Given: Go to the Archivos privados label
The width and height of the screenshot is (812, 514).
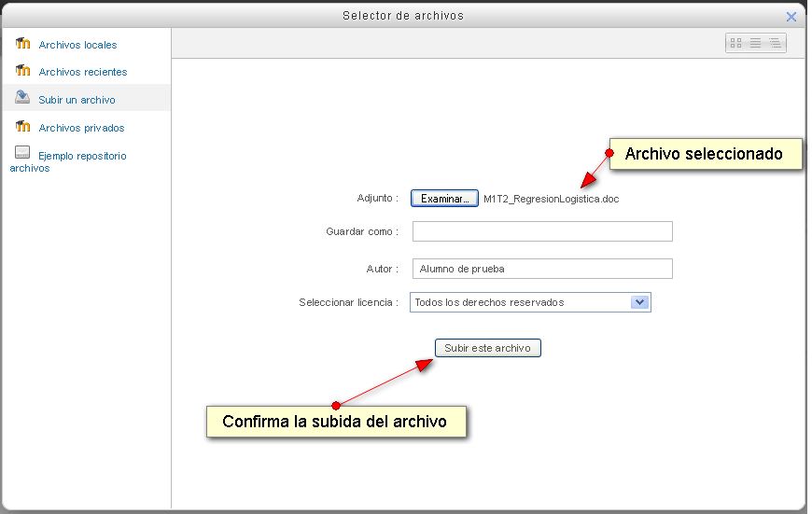Looking at the screenshot, I should pyautogui.click(x=81, y=128).
